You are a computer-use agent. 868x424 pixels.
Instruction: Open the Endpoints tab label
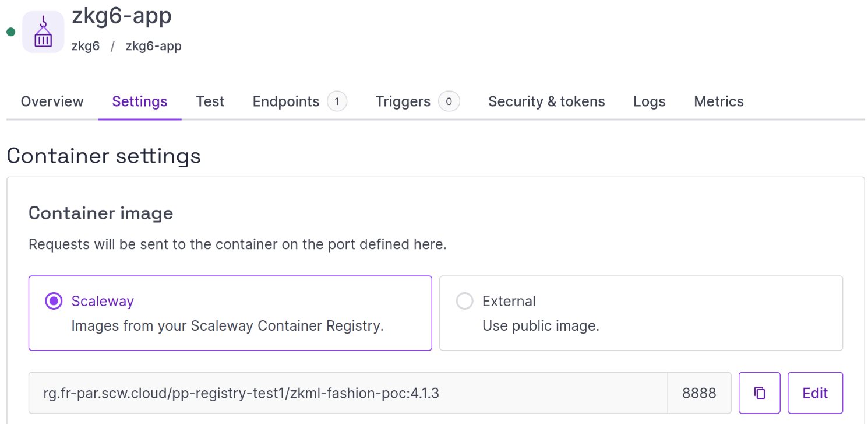285,101
